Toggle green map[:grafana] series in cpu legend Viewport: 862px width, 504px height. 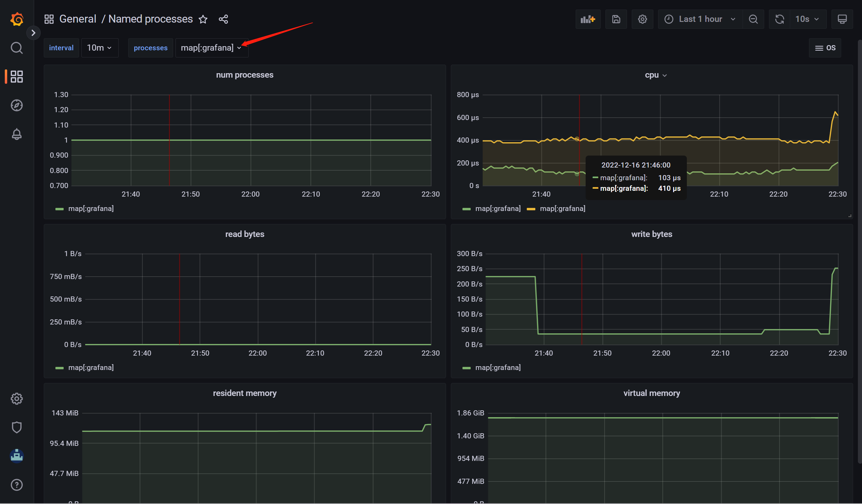(x=498, y=208)
